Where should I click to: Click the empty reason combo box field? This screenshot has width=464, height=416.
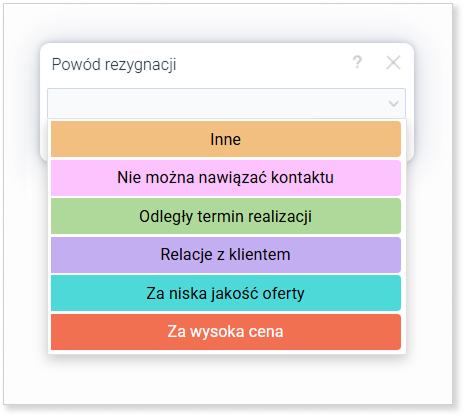[x=226, y=103]
